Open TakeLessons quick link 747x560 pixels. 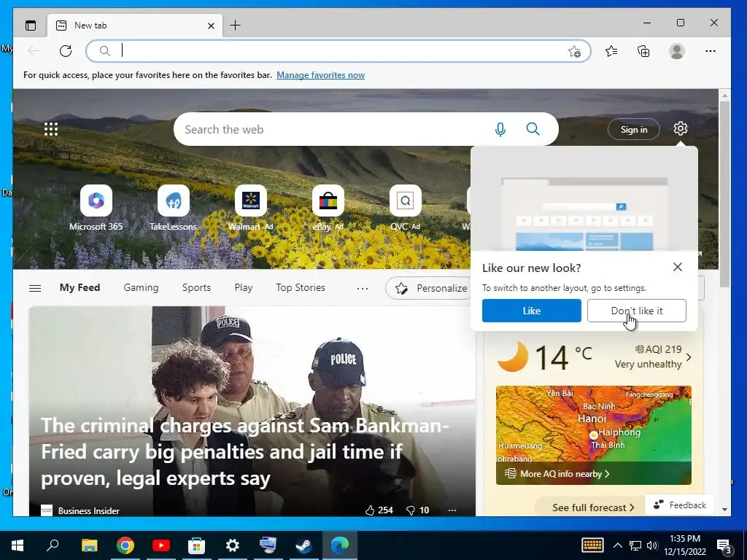click(174, 208)
